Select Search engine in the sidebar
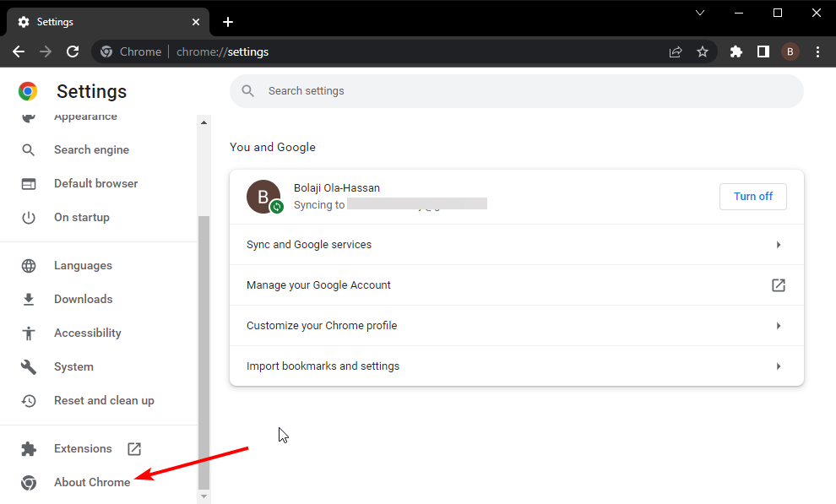This screenshot has height=504, width=836. pos(91,149)
